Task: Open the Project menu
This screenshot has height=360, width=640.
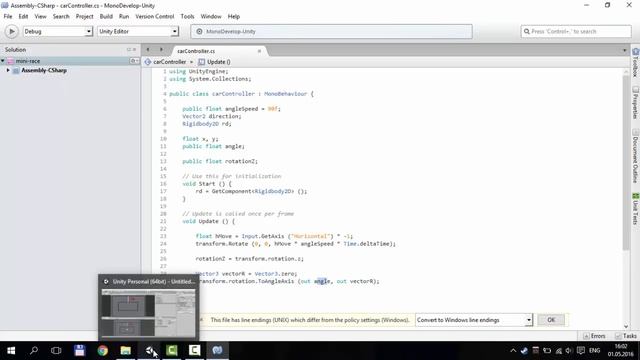Action: coord(84,16)
